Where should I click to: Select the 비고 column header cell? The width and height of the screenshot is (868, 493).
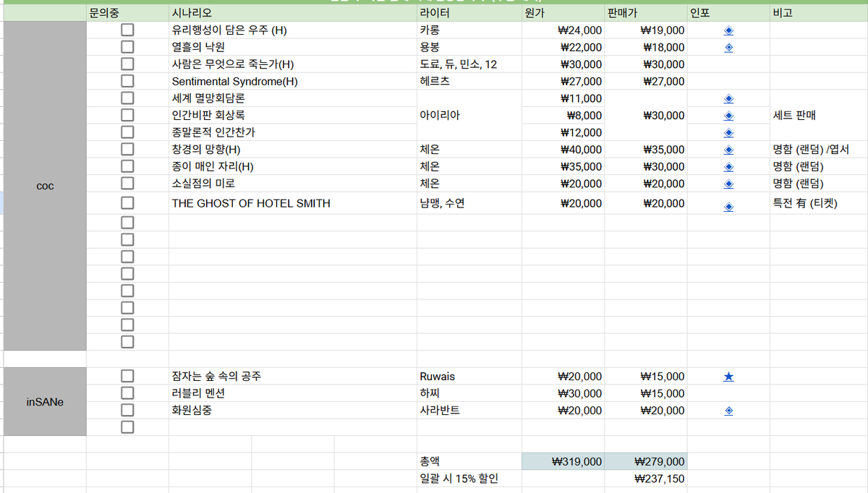tap(819, 13)
